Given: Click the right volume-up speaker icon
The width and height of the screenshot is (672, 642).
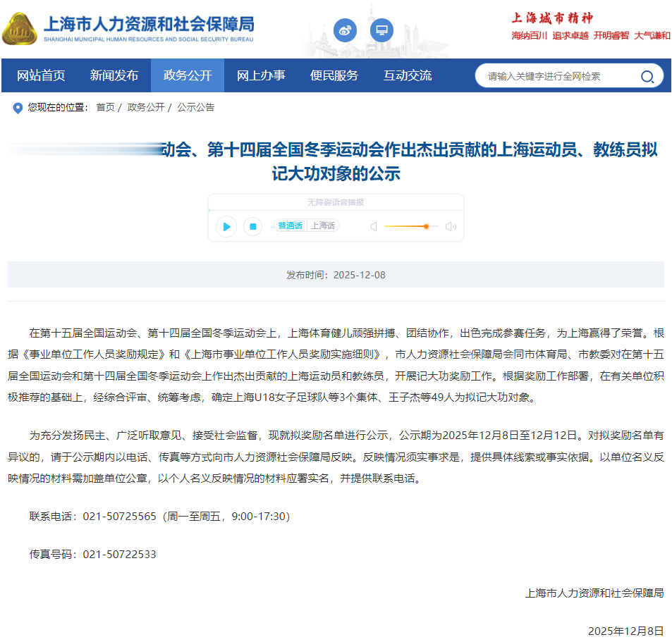Looking at the screenshot, I should tap(451, 226).
